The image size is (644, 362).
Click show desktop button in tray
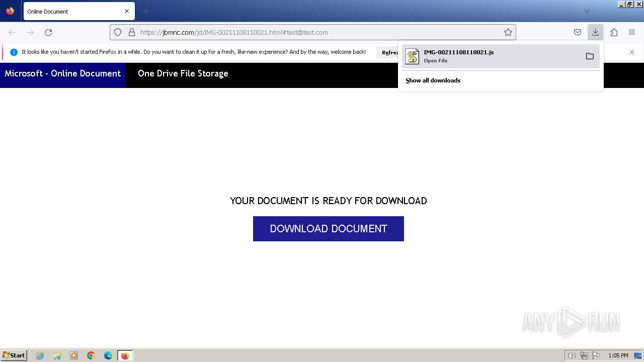638,355
